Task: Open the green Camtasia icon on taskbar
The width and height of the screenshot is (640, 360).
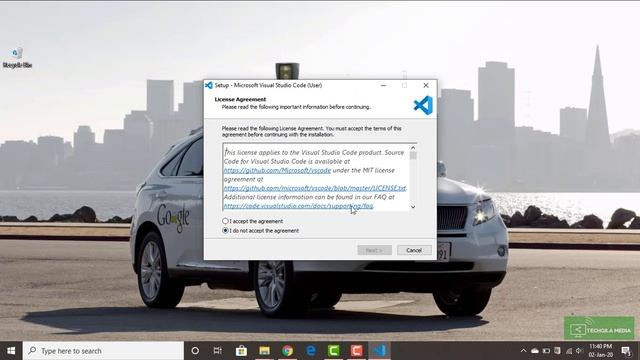Action: [x=333, y=351]
